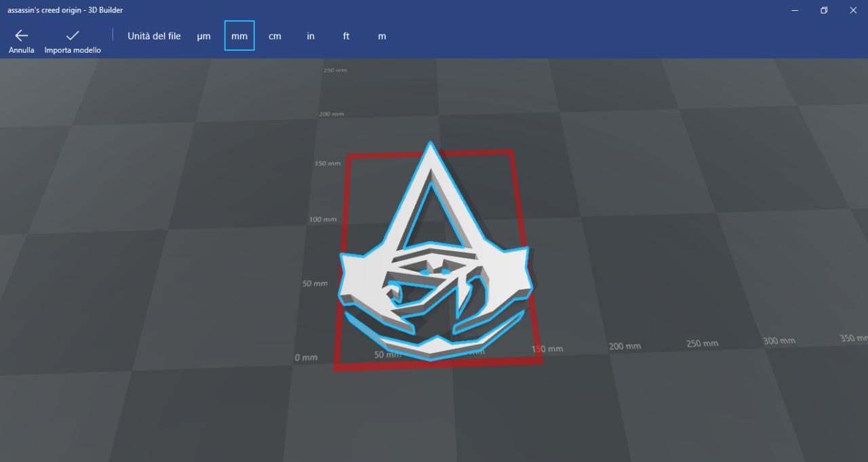Set file unit to ft

[x=346, y=36]
